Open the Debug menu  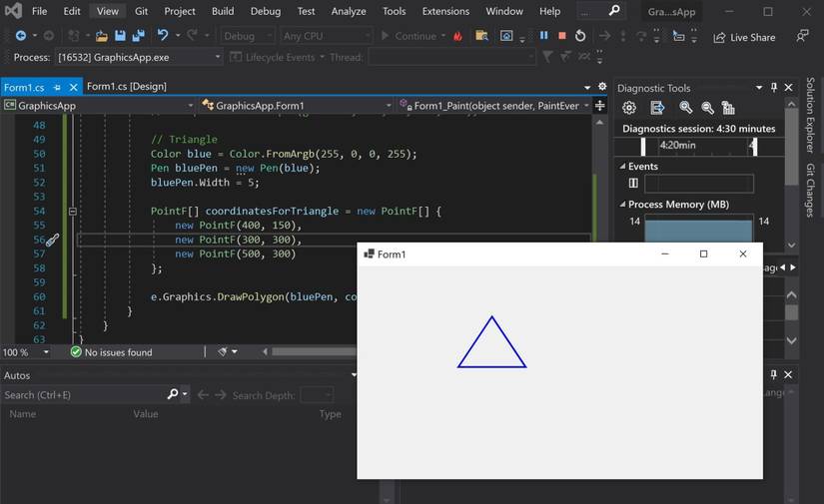266,11
